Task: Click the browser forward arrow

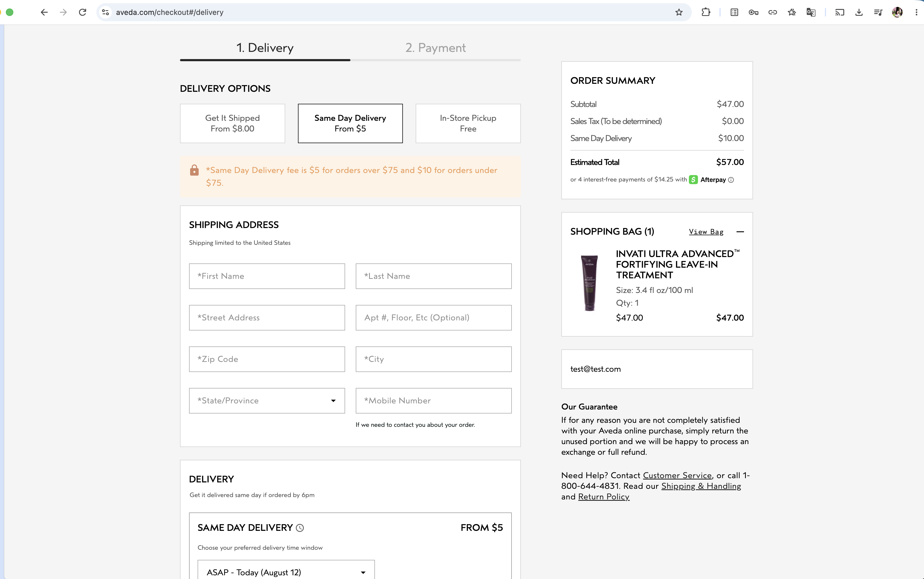Action: pos(63,12)
